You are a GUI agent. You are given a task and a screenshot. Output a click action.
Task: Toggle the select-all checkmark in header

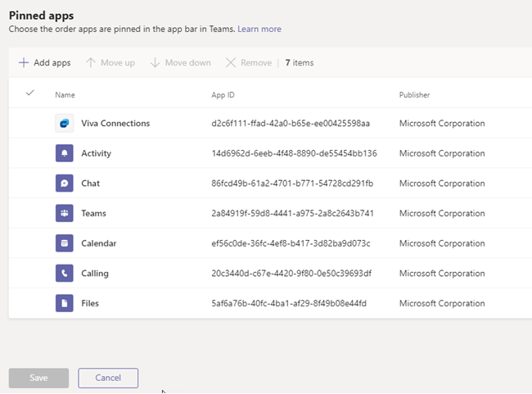[x=30, y=93]
